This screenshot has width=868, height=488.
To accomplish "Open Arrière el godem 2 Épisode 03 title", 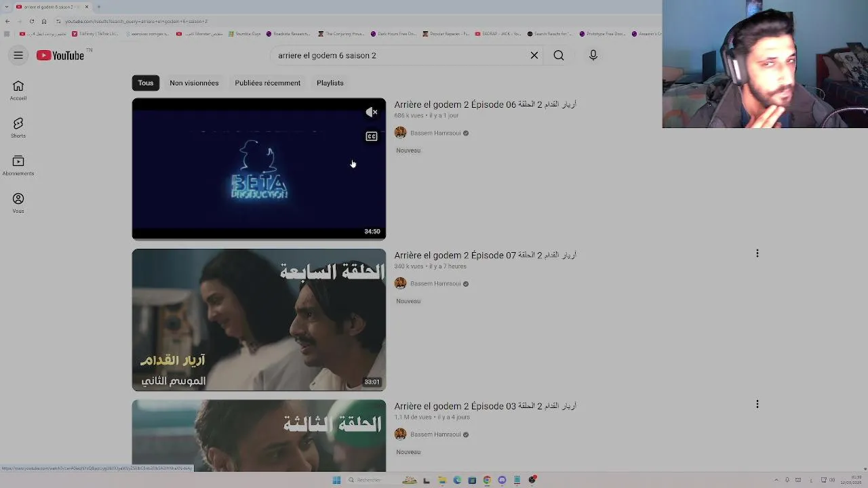I will [x=486, y=406].
